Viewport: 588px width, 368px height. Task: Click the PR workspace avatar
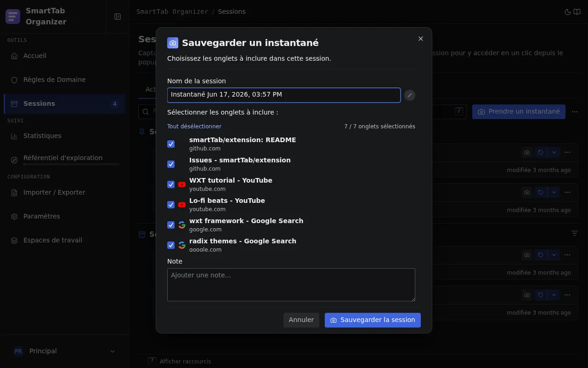coord(18,351)
